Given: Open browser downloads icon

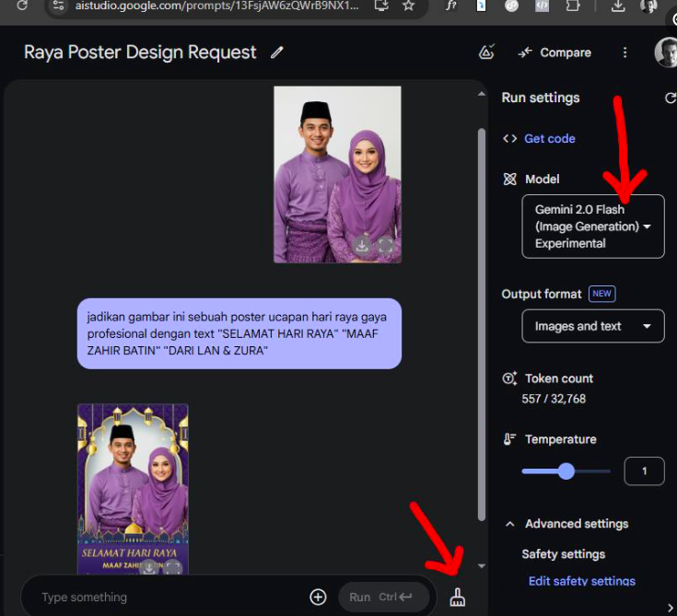Looking at the screenshot, I should point(618,6).
